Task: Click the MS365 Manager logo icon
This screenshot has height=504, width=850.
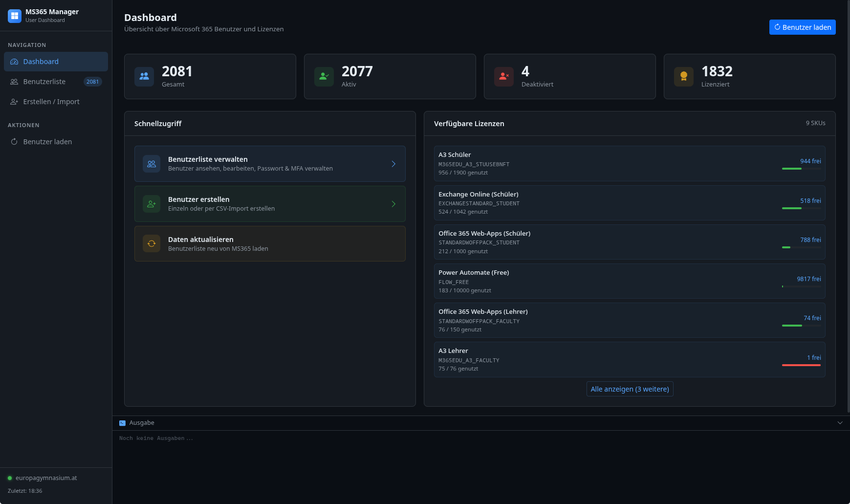Action: (15, 16)
